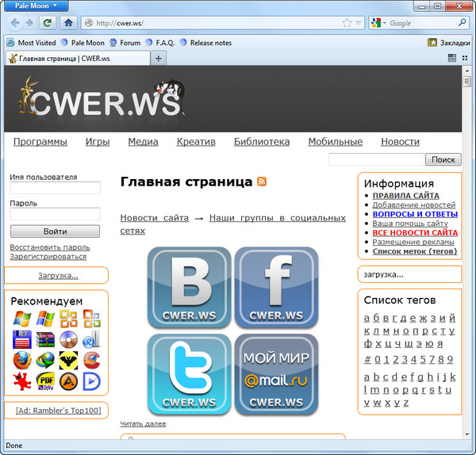This screenshot has height=455, width=476.
Task: Open the Pale Moon application menu
Action: coord(35,6)
